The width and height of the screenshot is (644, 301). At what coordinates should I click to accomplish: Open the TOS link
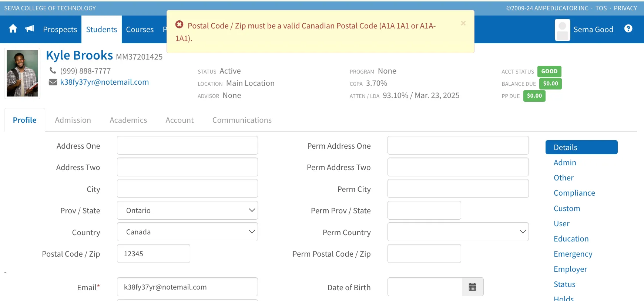(601, 8)
